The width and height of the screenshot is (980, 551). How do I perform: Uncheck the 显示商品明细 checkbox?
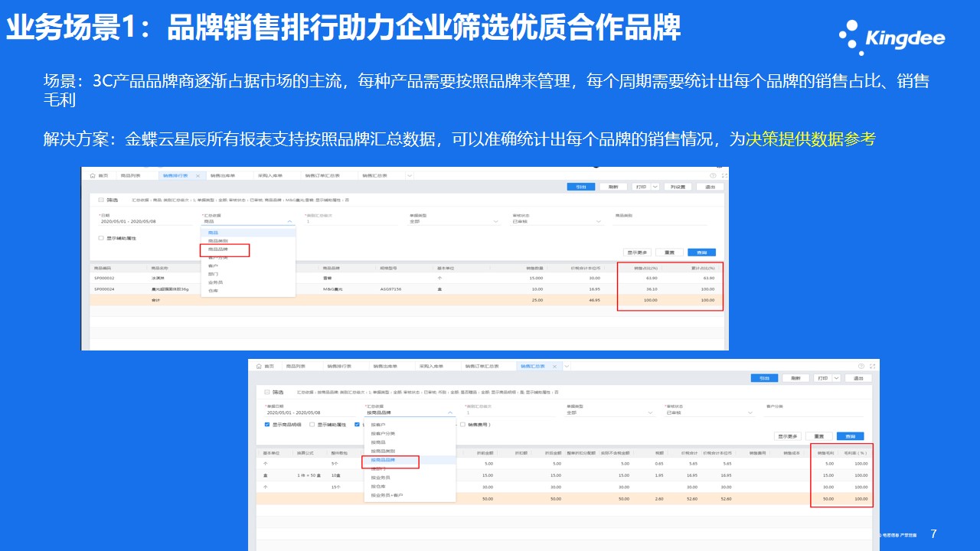(267, 425)
